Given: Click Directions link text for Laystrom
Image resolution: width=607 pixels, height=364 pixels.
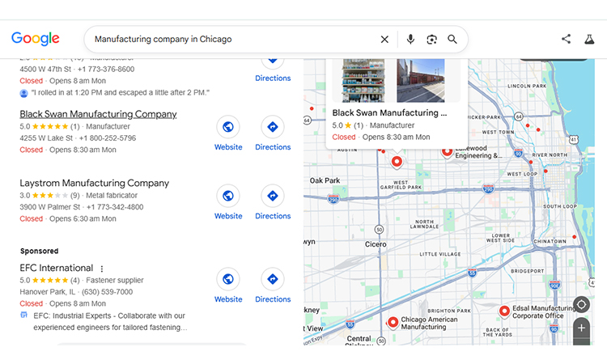Looking at the screenshot, I should (273, 216).
